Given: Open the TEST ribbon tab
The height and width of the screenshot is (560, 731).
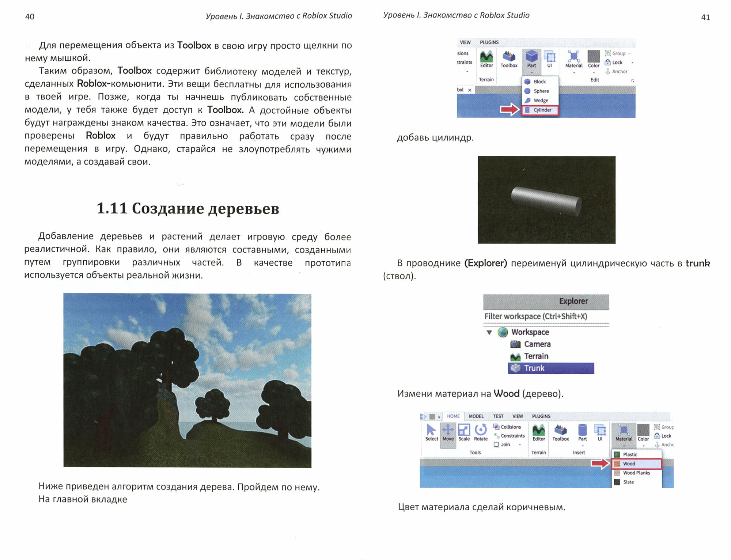Looking at the screenshot, I should tap(498, 416).
